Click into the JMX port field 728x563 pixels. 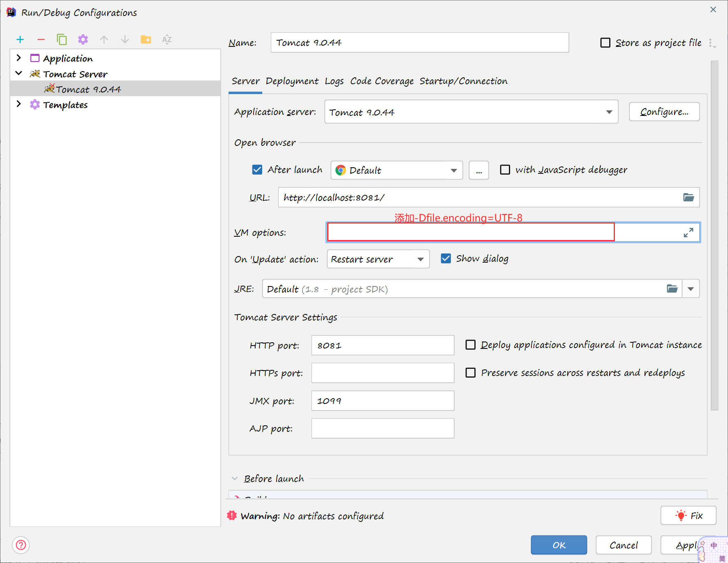click(x=383, y=401)
